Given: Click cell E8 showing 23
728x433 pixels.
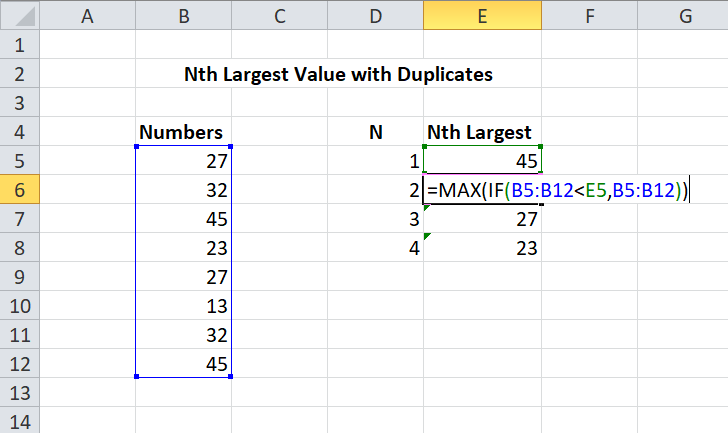Looking at the screenshot, I should (x=482, y=247).
